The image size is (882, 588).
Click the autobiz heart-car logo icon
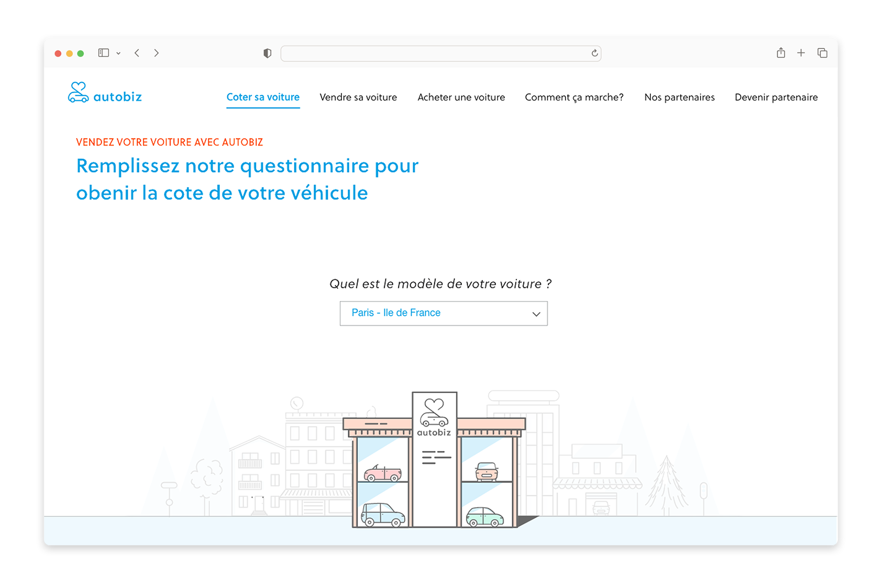coord(78,92)
